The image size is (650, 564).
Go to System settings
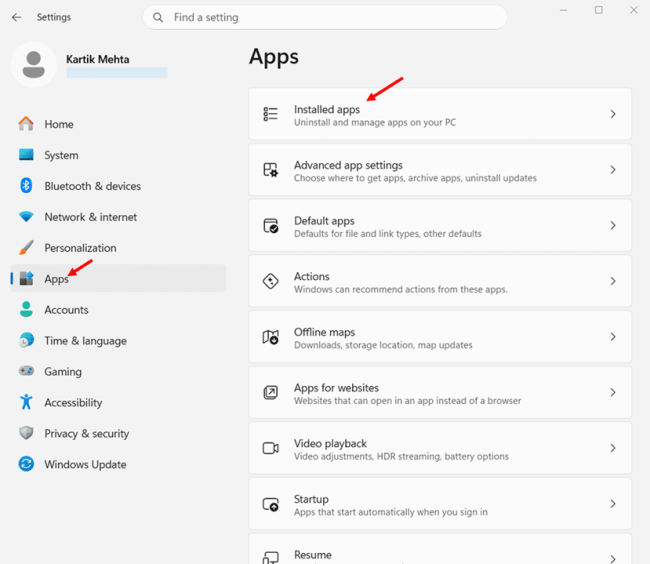point(119,155)
